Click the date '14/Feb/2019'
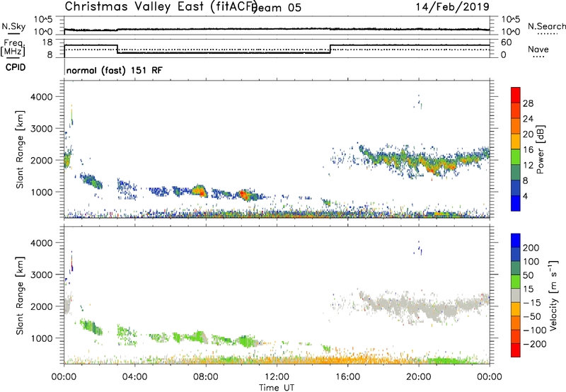This screenshot has height=392, width=566. (x=452, y=6)
